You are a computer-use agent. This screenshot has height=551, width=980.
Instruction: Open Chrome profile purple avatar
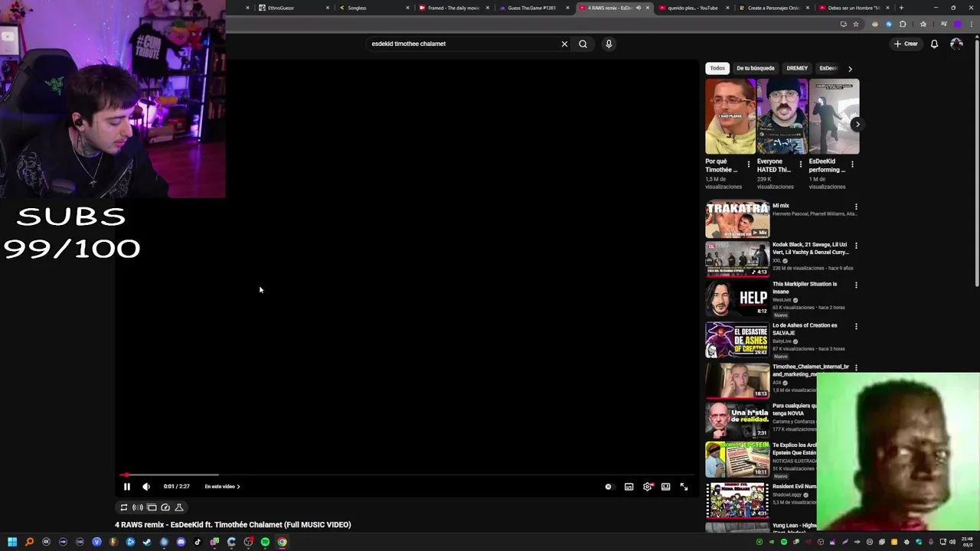[x=958, y=24]
